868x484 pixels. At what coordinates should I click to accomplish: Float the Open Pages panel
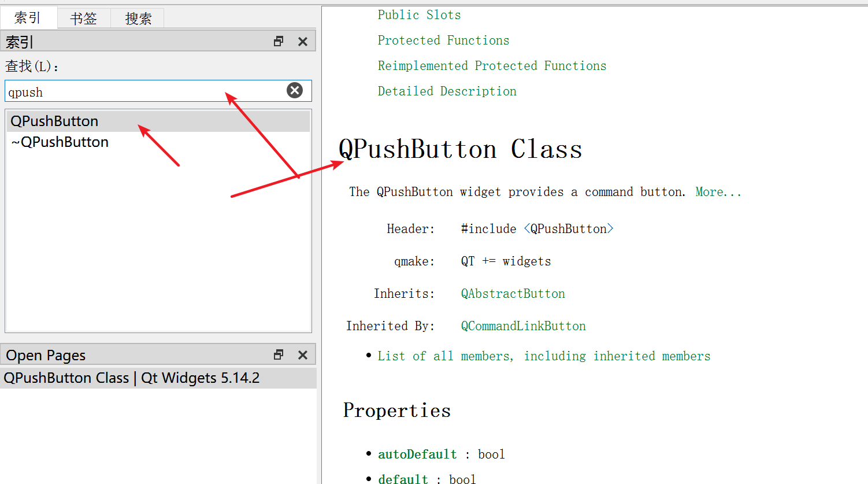click(279, 355)
